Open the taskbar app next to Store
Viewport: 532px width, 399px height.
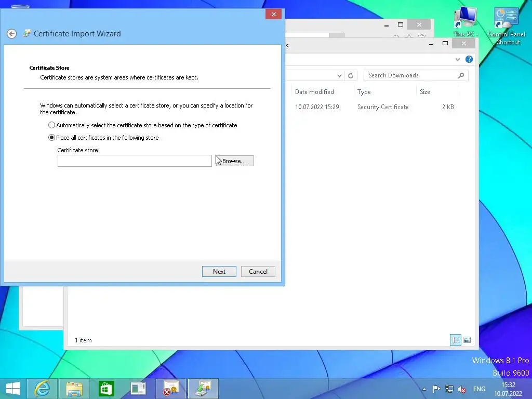(138, 389)
